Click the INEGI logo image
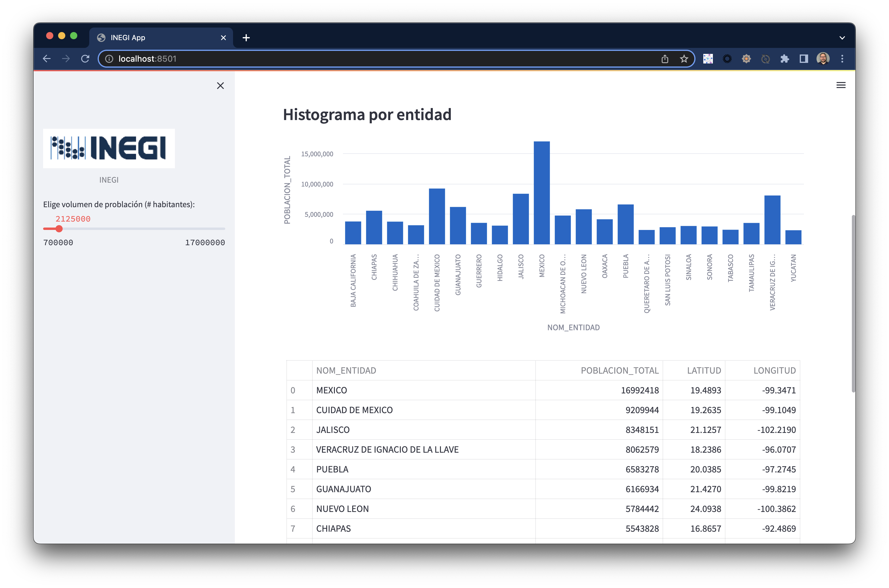 [109, 148]
